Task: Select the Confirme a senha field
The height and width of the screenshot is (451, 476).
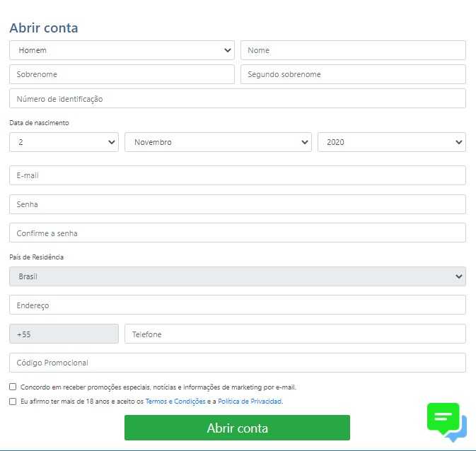Action: click(x=238, y=233)
